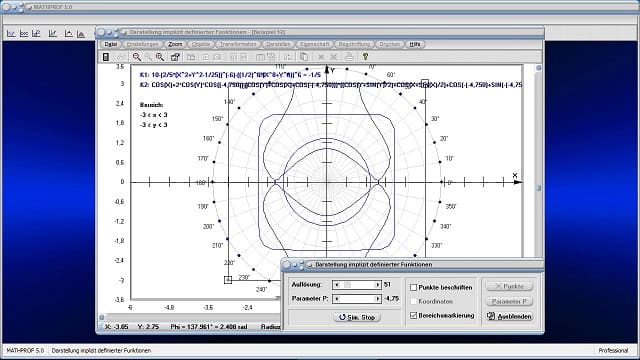Click the Parameter P slider track

tap(357, 299)
